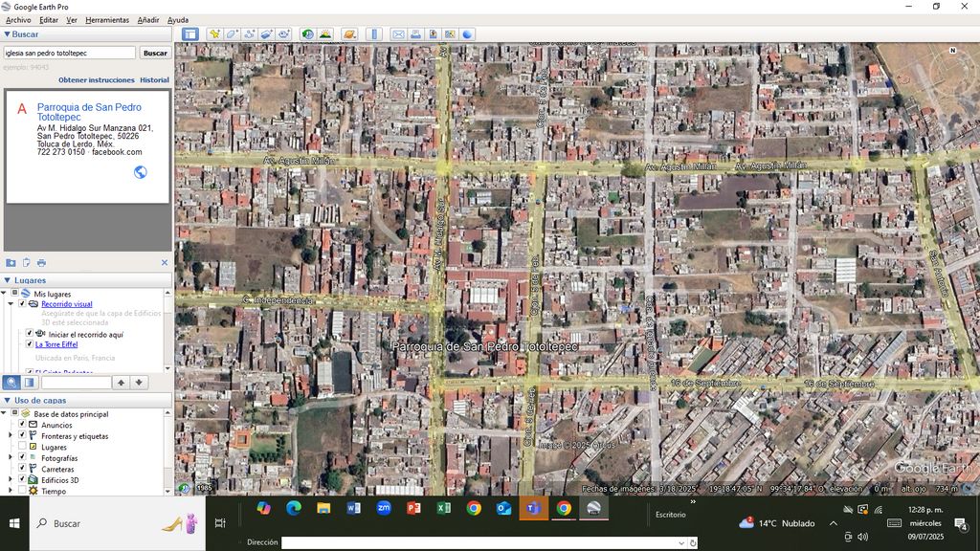Launch Google Earth web with blue globe icon

click(467, 33)
